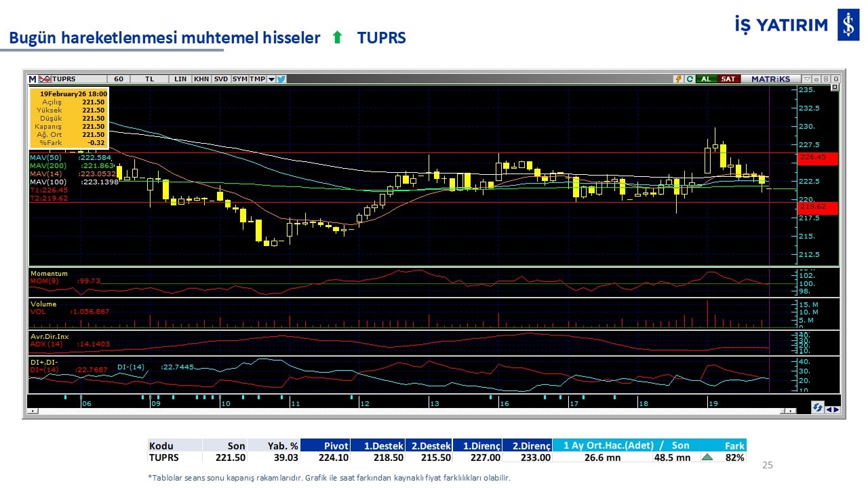Select the SYM toolbar item
The image size is (868, 488).
click(x=239, y=79)
